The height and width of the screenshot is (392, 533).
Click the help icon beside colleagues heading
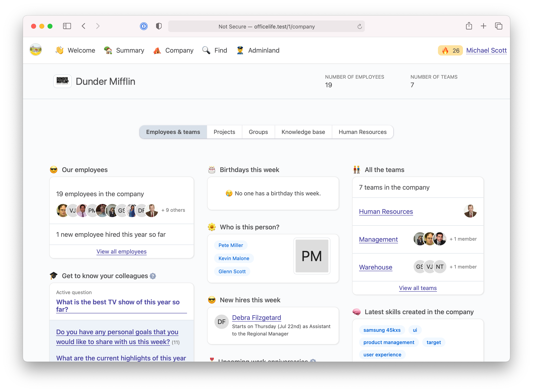pos(153,276)
